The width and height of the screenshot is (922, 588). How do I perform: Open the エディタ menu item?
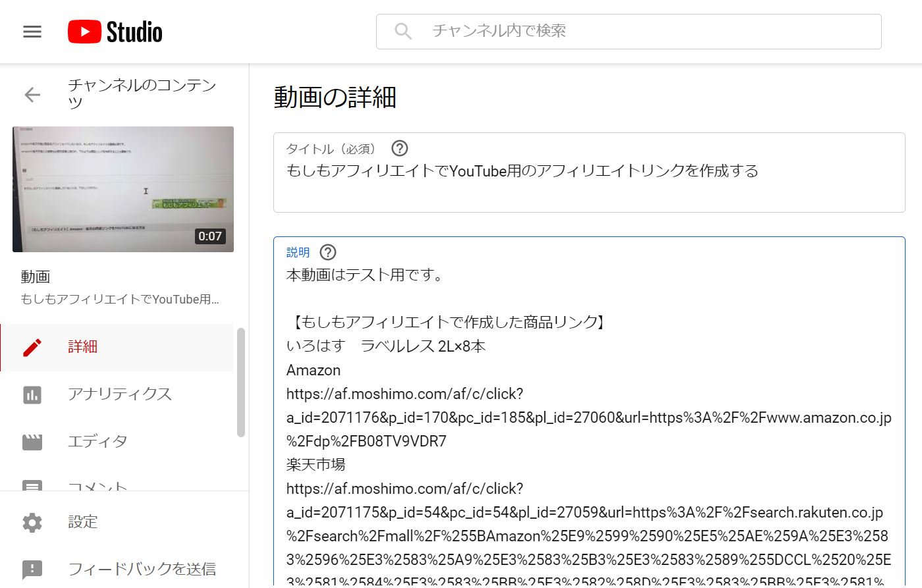point(117,442)
